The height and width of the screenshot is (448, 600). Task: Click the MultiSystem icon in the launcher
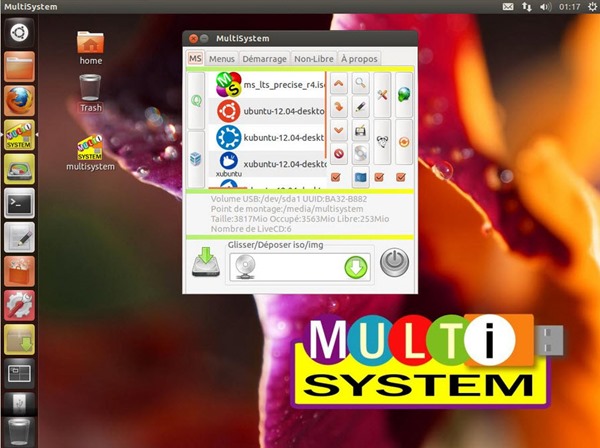tap(19, 135)
